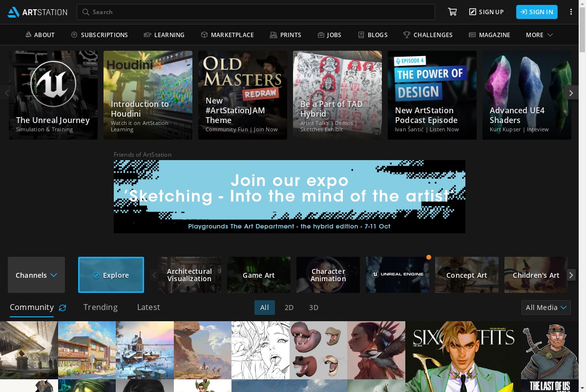This screenshot has height=392, width=586.
Task: Open the Blogs page
Action: click(x=373, y=35)
